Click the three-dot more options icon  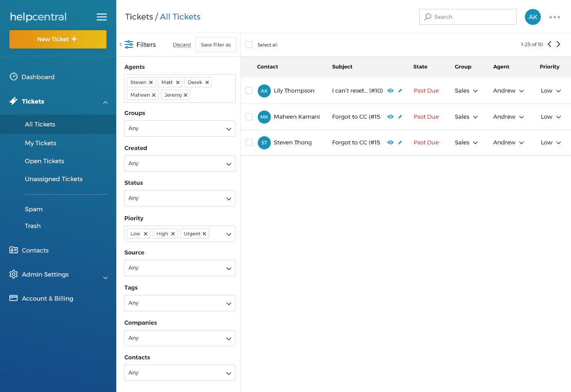tap(554, 17)
